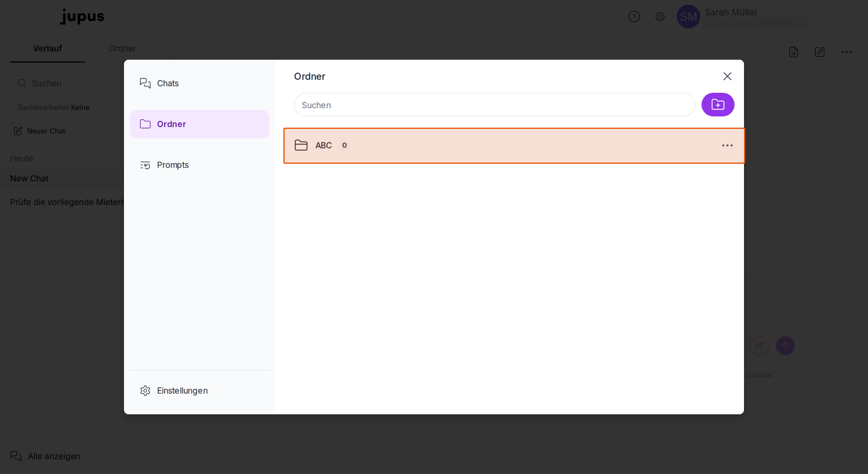Click the 0 count badge next to ABC
Screen dimensions: 868x474
click(x=344, y=145)
